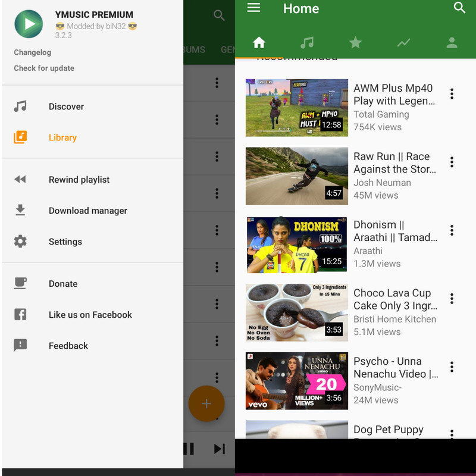Screen dimensions: 476x476
Task: Click Check for update
Action: 44,68
